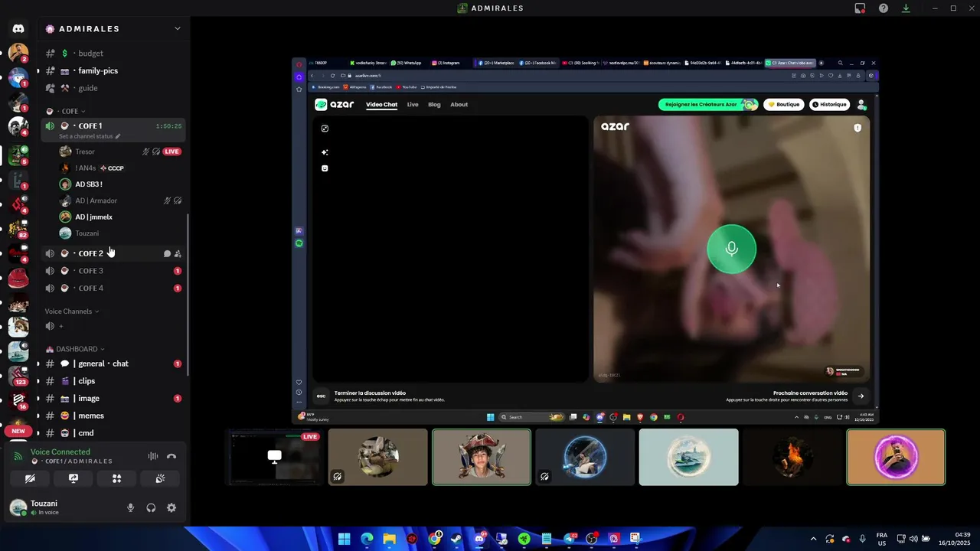Join the COFE 4 voice channel

click(x=113, y=289)
